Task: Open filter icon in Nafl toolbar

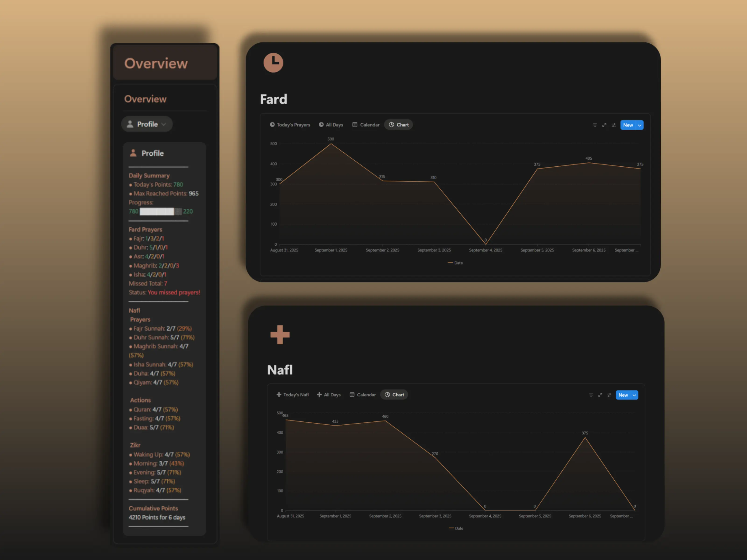Action: coord(591,395)
